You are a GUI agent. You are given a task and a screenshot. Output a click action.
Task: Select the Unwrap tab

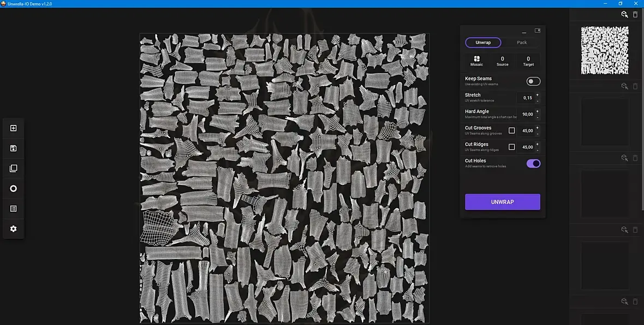tap(483, 43)
